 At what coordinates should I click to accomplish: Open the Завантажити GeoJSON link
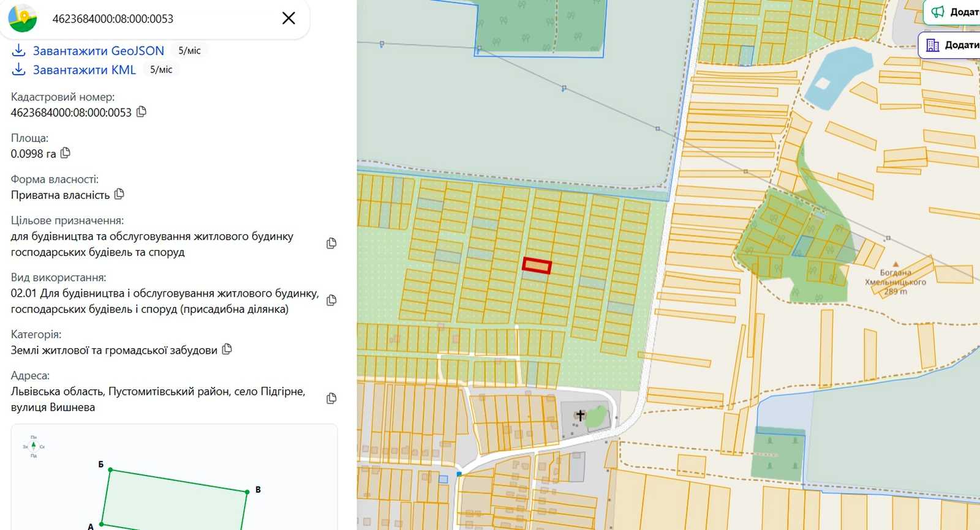point(99,51)
